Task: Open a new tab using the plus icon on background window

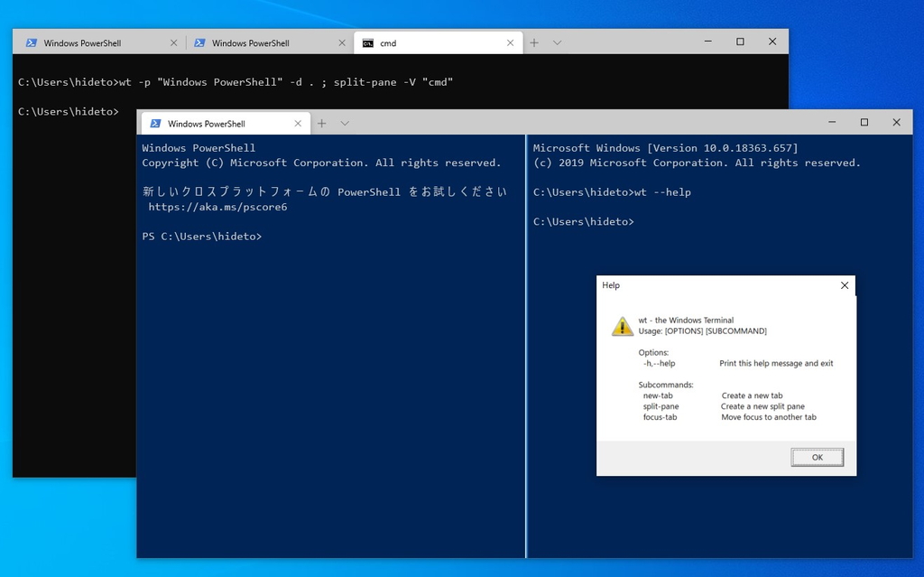Action: (533, 42)
